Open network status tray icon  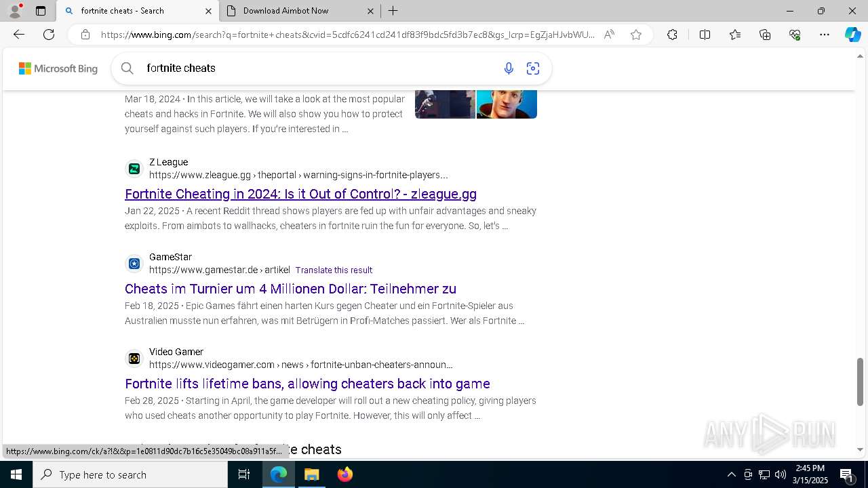[764, 474]
